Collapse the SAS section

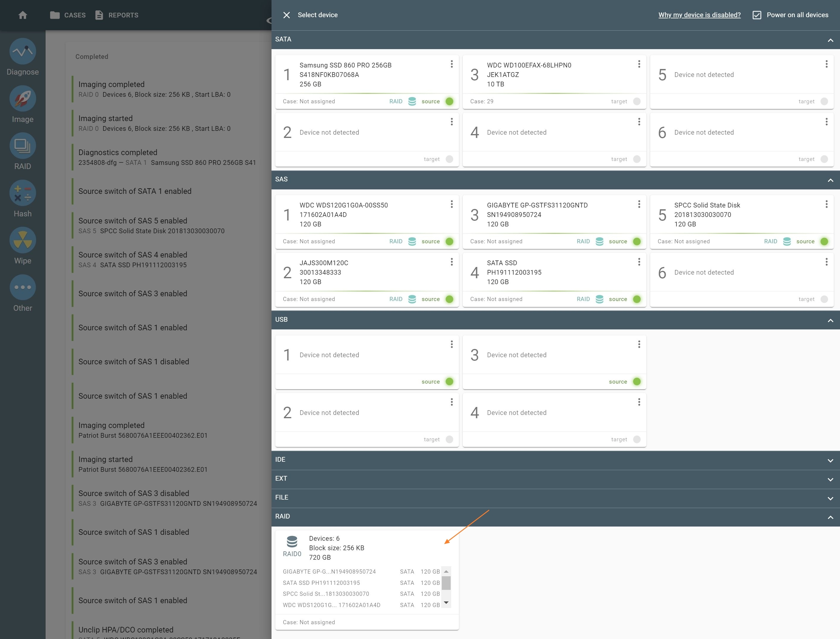click(x=830, y=180)
